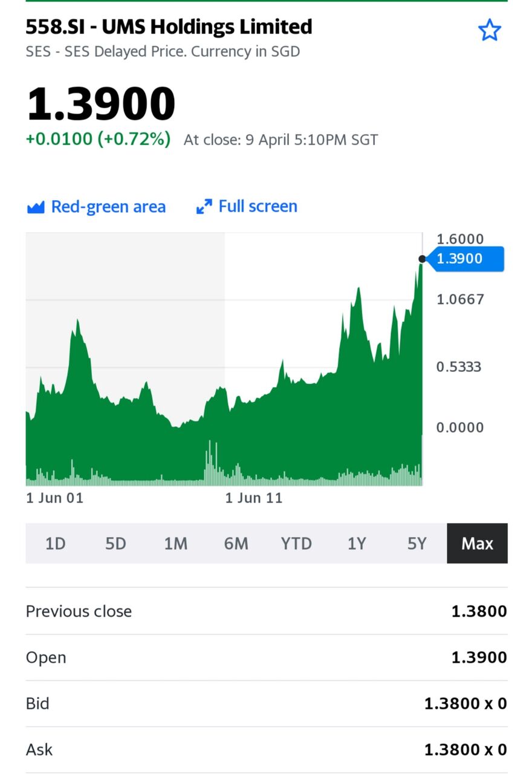This screenshot has width=532, height=774.
Task: Tap the Open row value 1.3900
Action: pyautogui.click(x=479, y=657)
